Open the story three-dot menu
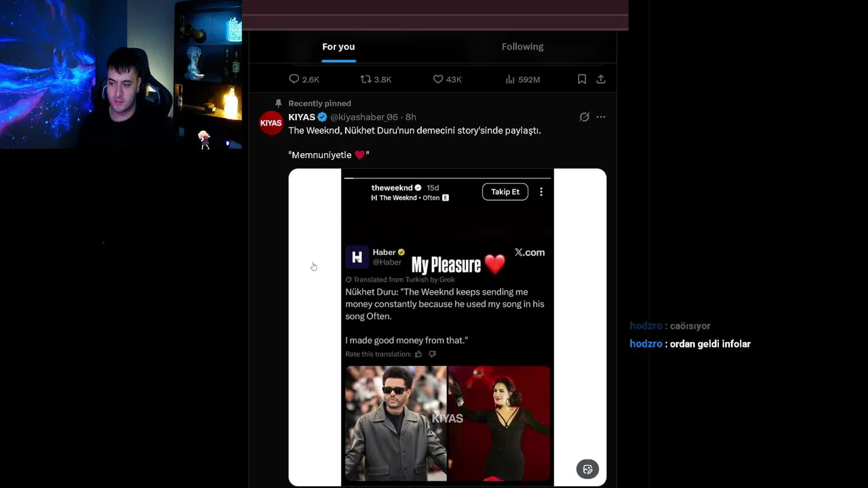Viewport: 868px width, 488px height. pyautogui.click(x=541, y=192)
